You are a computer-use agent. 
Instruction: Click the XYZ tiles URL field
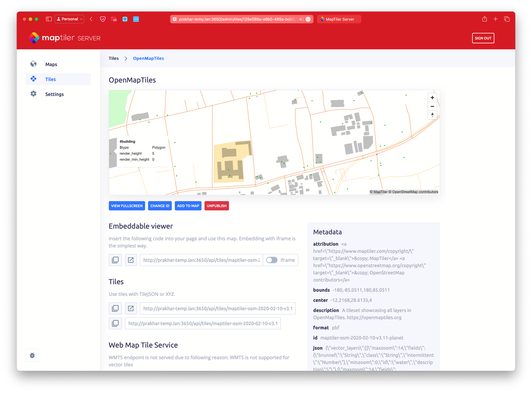[203, 323]
